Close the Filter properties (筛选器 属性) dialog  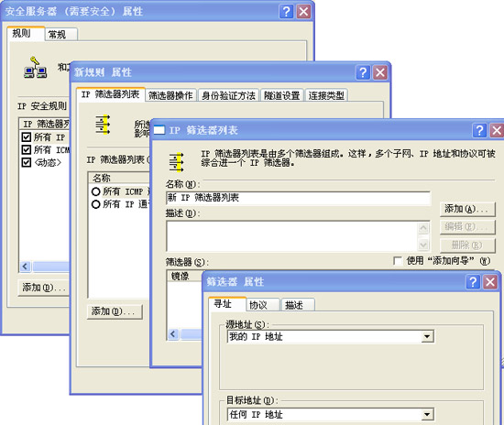click(x=490, y=282)
